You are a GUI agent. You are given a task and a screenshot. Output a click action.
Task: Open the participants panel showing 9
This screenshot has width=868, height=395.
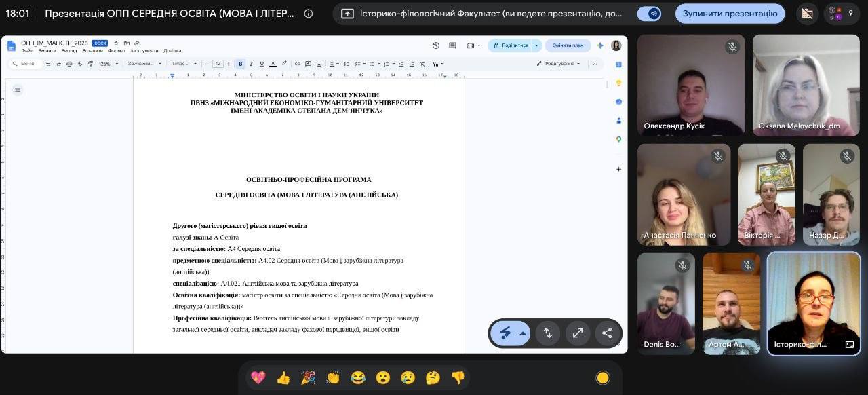click(x=842, y=14)
